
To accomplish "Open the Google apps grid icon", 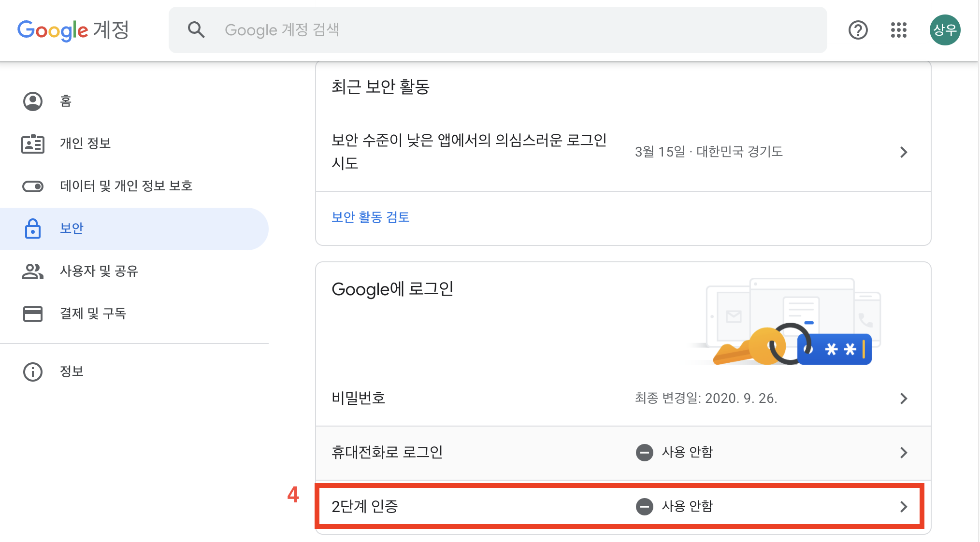I will [x=898, y=30].
